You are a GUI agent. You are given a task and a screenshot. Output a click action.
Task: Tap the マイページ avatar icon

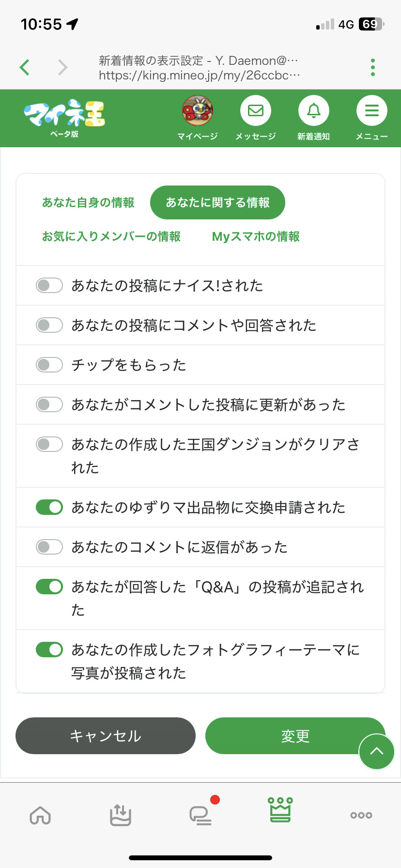point(197,111)
